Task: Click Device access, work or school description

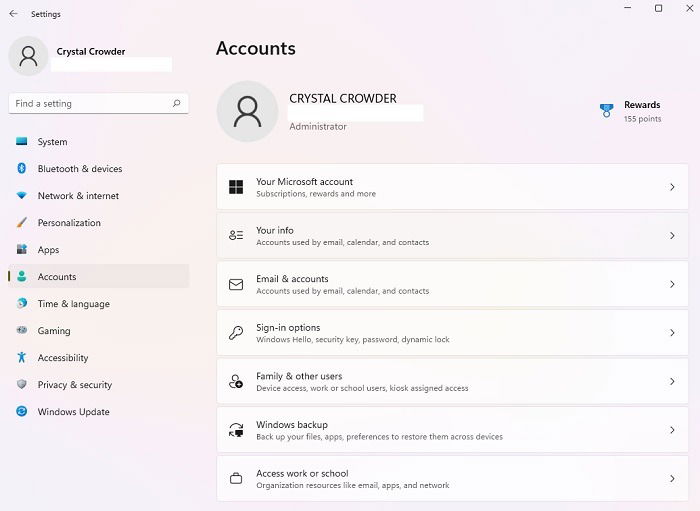Action: point(362,388)
